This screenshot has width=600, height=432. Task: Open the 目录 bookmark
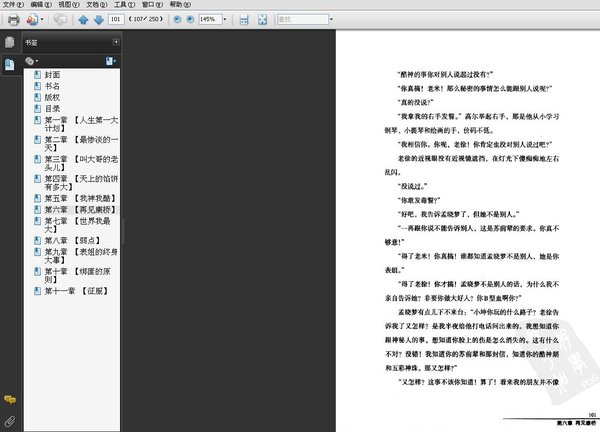pyautogui.click(x=52, y=108)
